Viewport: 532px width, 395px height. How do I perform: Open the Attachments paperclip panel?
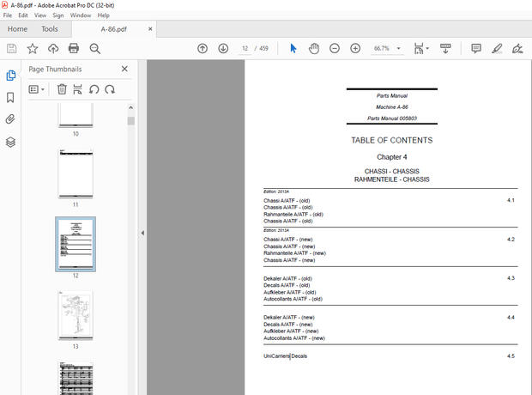click(x=10, y=119)
